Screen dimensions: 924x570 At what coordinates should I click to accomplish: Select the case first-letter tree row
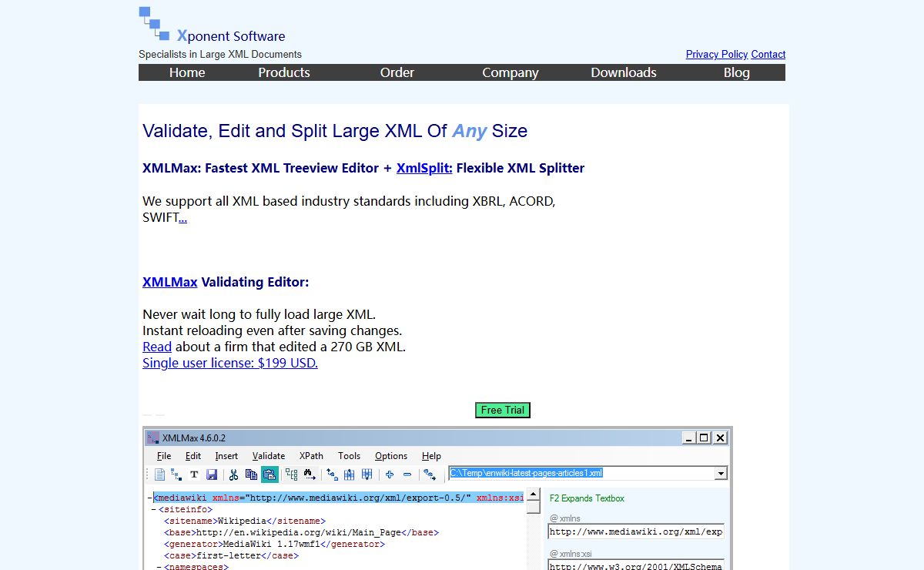(x=230, y=555)
